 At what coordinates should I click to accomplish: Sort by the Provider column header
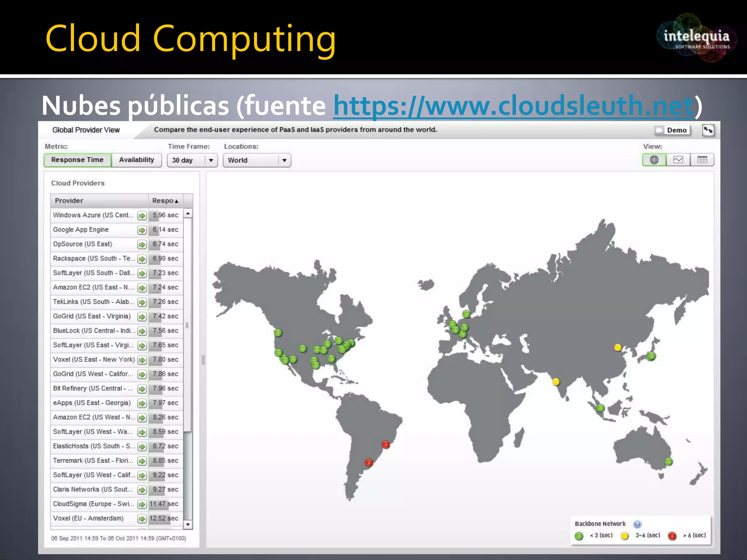tap(99, 201)
